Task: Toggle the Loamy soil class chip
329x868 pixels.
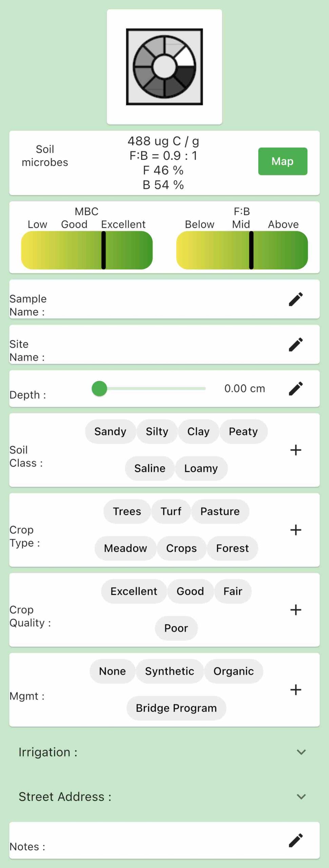Action: coord(201,468)
